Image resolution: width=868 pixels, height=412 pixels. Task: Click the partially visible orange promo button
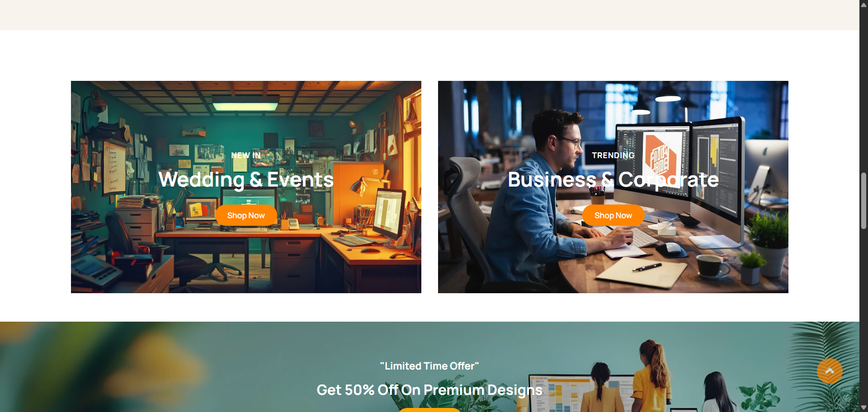click(429, 410)
